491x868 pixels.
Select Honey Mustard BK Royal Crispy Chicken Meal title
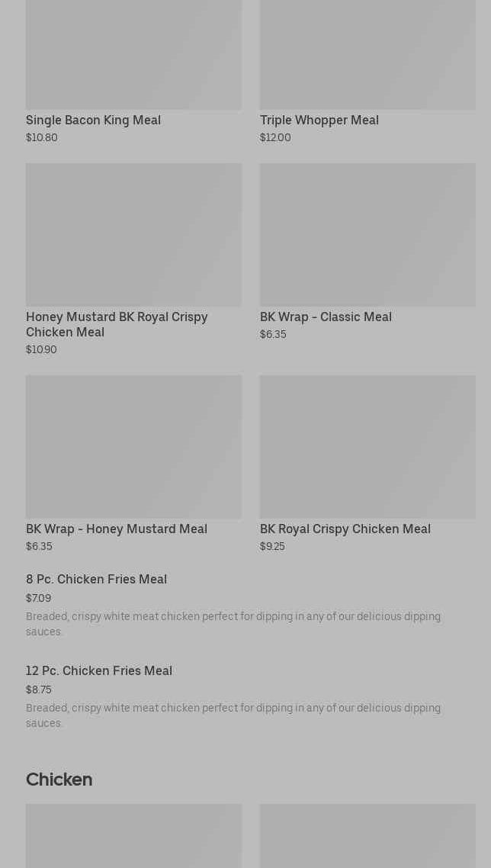[x=117, y=324]
